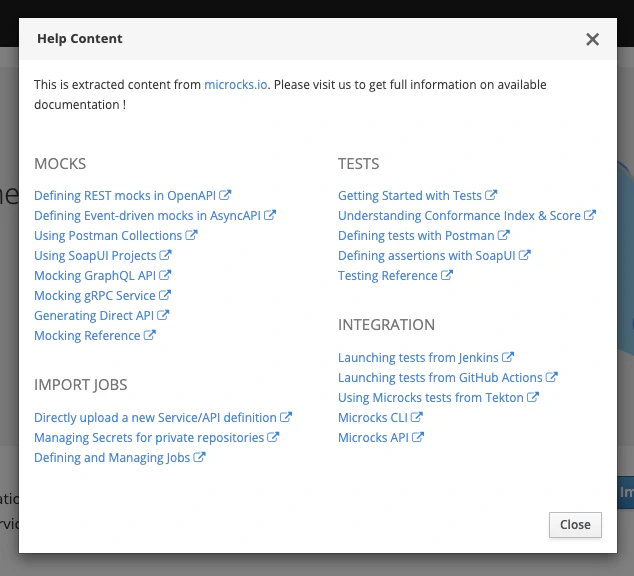The height and width of the screenshot is (576, 634).
Task: Click external-link icon next to Testing Reference
Action: pyautogui.click(x=448, y=276)
